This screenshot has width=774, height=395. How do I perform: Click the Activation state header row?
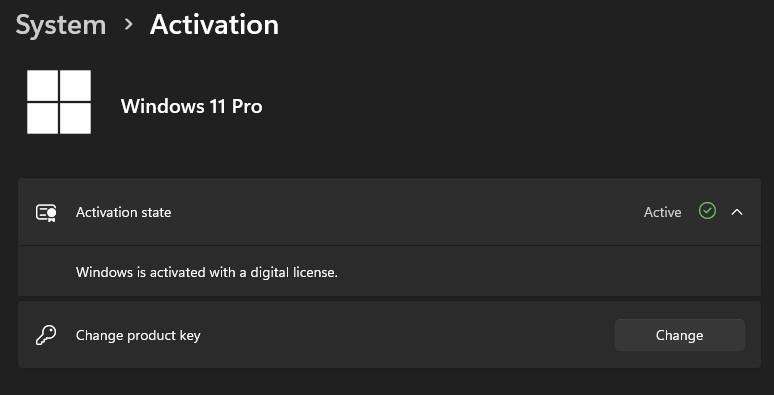(389, 212)
